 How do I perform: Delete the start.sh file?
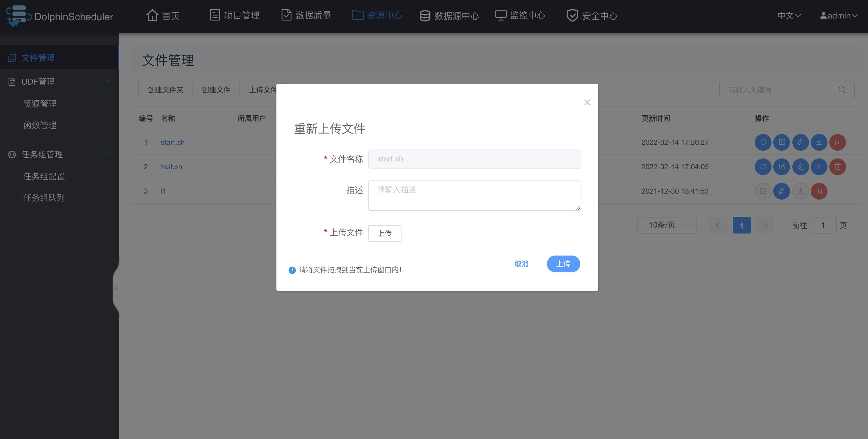pos(837,142)
